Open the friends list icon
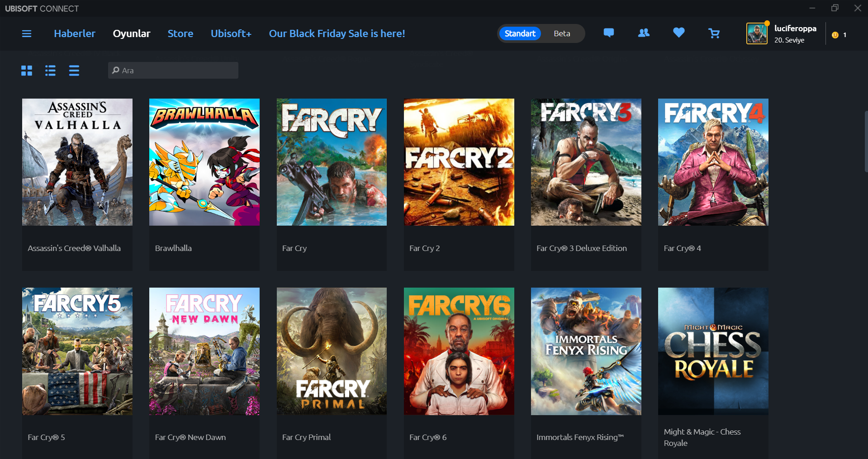The height and width of the screenshot is (459, 868). tap(644, 33)
